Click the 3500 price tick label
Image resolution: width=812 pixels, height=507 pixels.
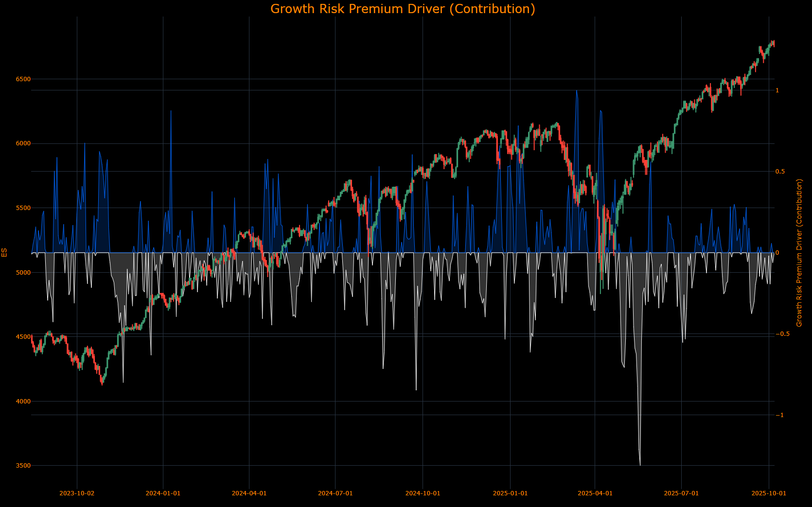point(22,465)
